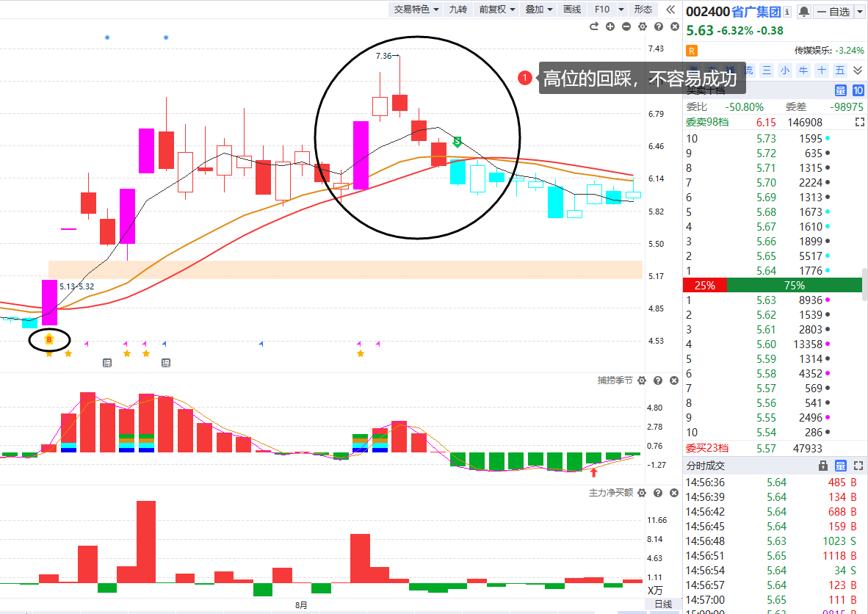Image resolution: width=868 pixels, height=614 pixels.
Task: Zoom in on the K-line chart with the plus icon
Action: click(x=610, y=26)
